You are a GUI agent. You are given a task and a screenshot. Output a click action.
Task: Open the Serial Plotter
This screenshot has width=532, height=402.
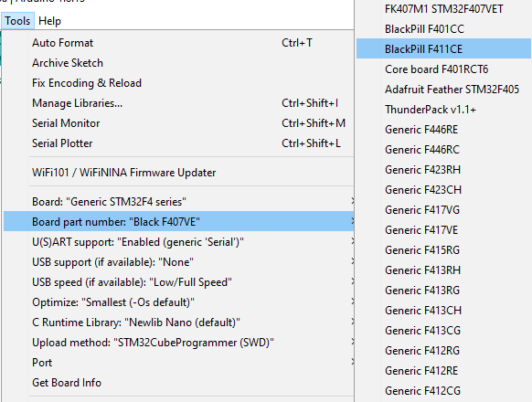tap(179, 143)
